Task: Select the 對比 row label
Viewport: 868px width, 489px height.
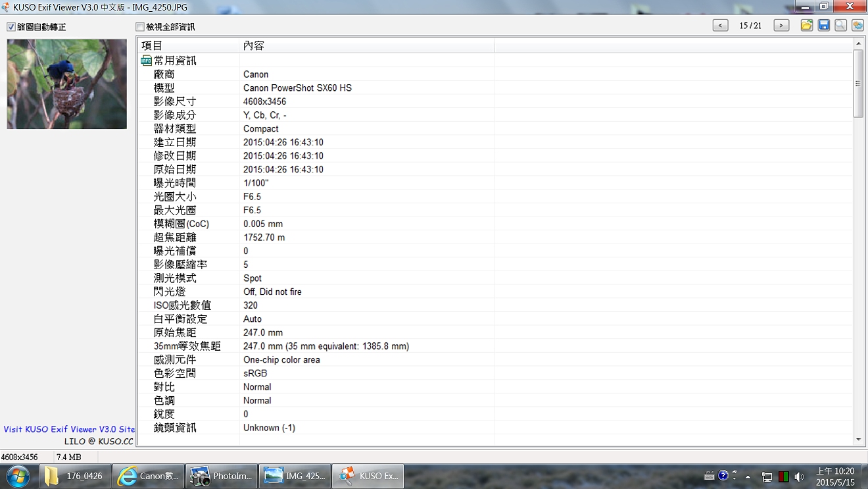Action: click(164, 387)
